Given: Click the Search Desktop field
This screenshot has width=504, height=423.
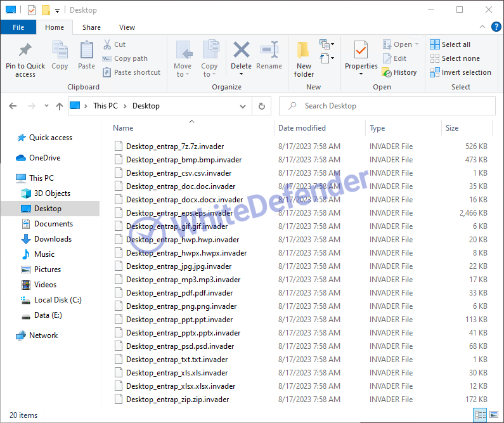Looking at the screenshot, I should (x=387, y=106).
